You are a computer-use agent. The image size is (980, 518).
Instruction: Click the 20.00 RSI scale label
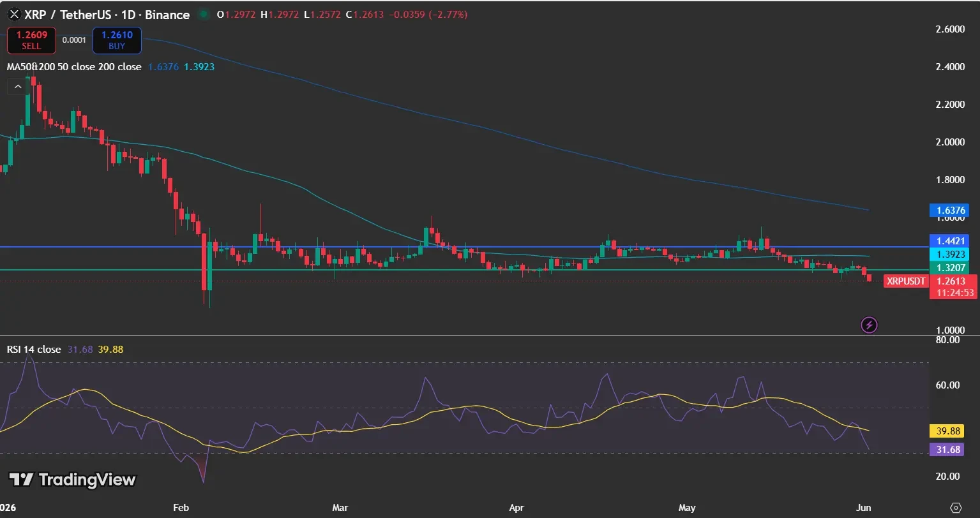pos(947,477)
